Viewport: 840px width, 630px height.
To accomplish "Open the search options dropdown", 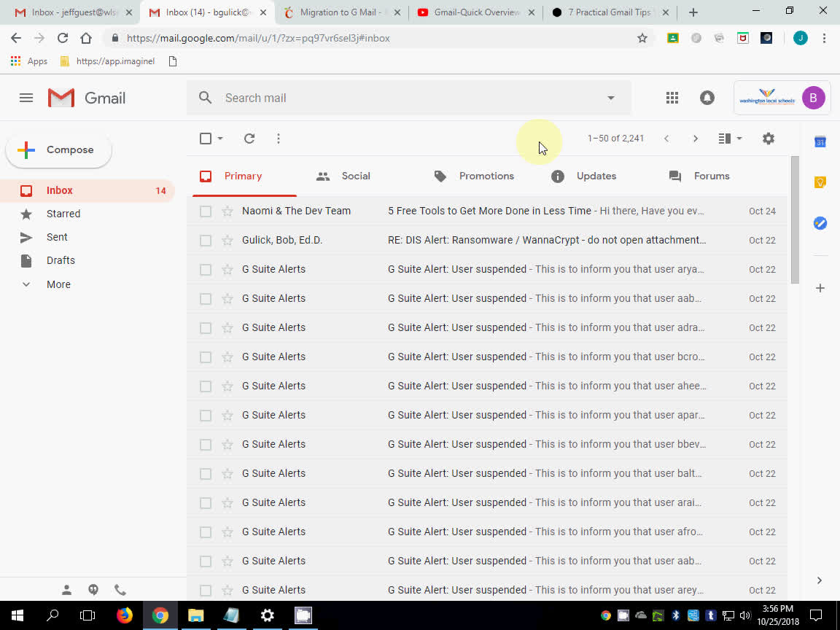I will coord(611,97).
